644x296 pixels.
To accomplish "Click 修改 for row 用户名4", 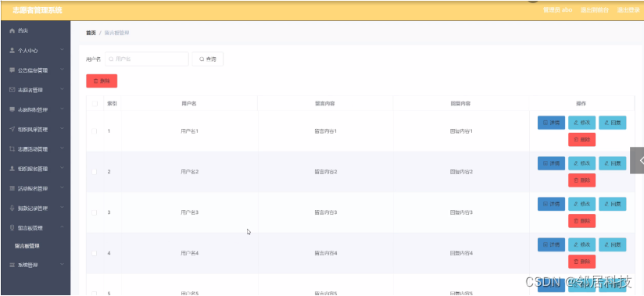I will (x=581, y=244).
